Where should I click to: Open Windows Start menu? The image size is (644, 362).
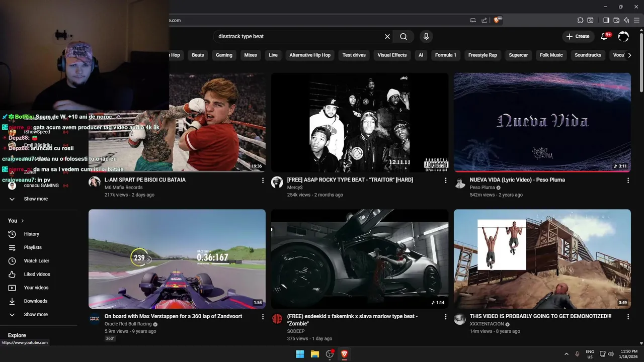(300, 354)
